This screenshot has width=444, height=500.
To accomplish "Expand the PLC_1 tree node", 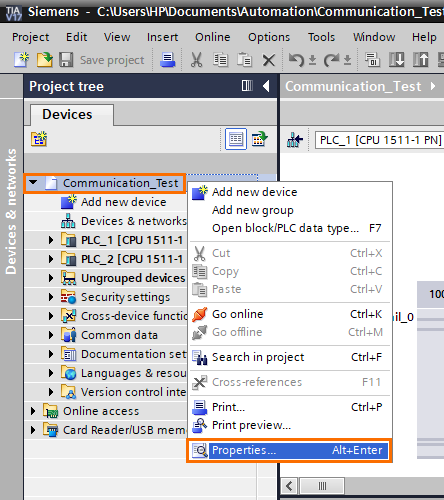I will (x=51, y=240).
